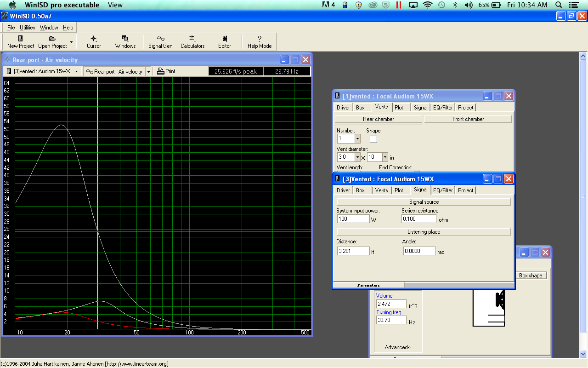The width and height of the screenshot is (588, 368).
Task: Click the Angle field
Action: (419, 251)
